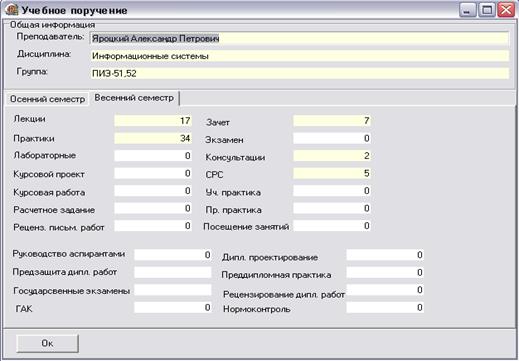
Task: Click the Группа field with ПИЗ-51,52
Action: [299, 73]
